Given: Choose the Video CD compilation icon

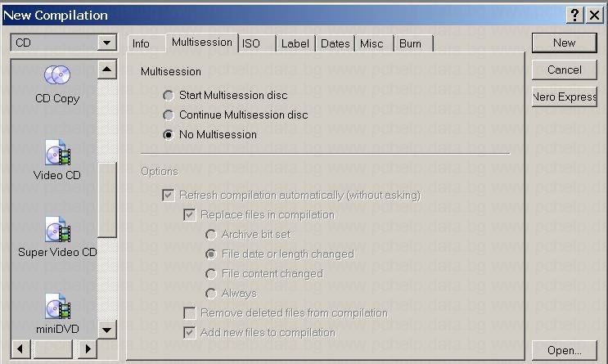Looking at the screenshot, I should click(x=56, y=154).
